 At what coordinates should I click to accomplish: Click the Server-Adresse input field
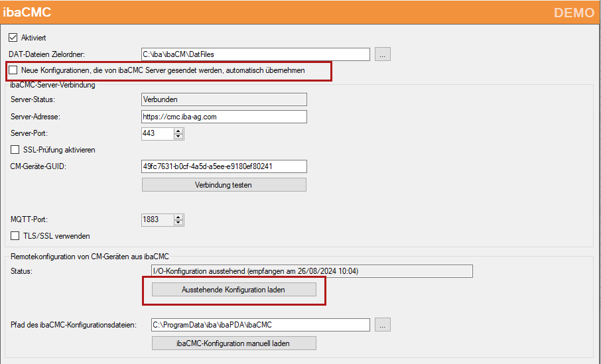point(224,117)
